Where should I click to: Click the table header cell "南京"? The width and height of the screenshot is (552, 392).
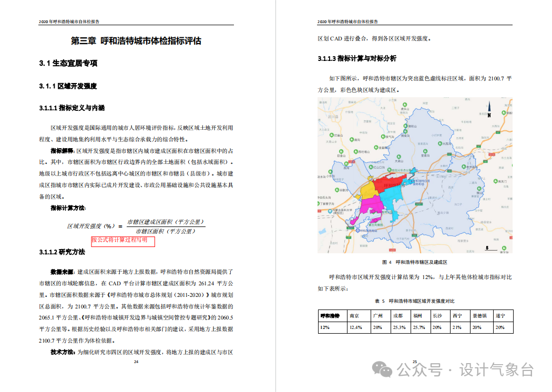(x=359, y=316)
